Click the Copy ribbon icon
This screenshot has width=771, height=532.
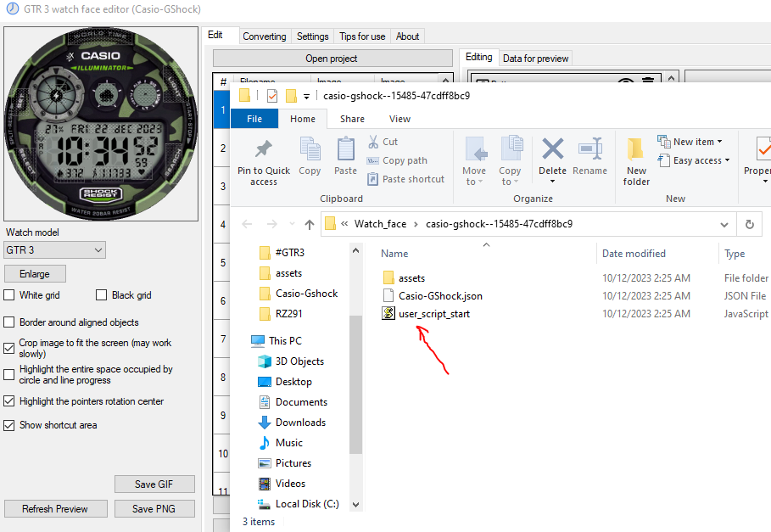[310, 149]
